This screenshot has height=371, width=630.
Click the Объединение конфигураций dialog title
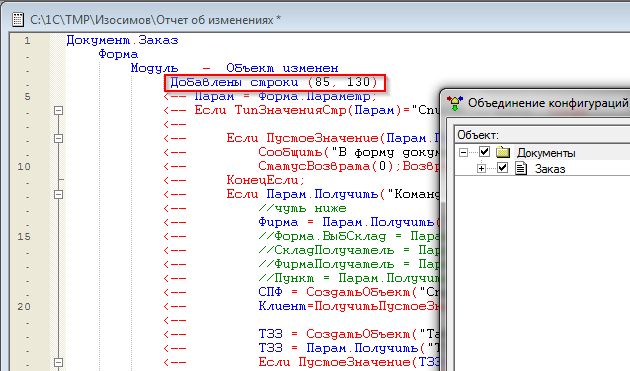coord(548,103)
